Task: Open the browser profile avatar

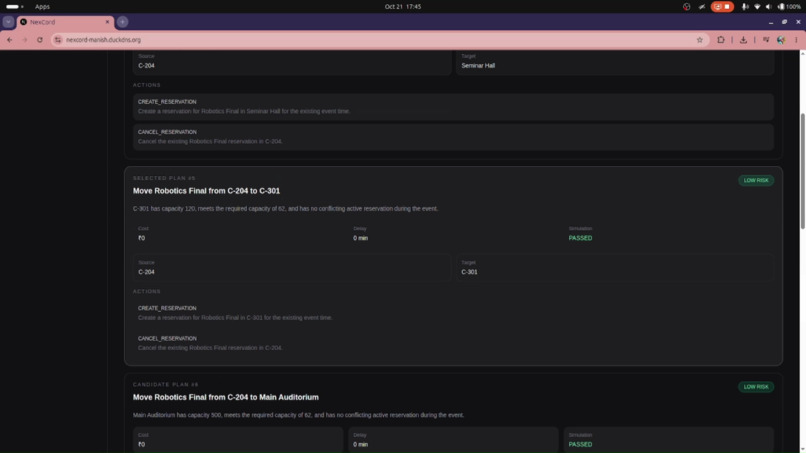Action: (x=781, y=40)
